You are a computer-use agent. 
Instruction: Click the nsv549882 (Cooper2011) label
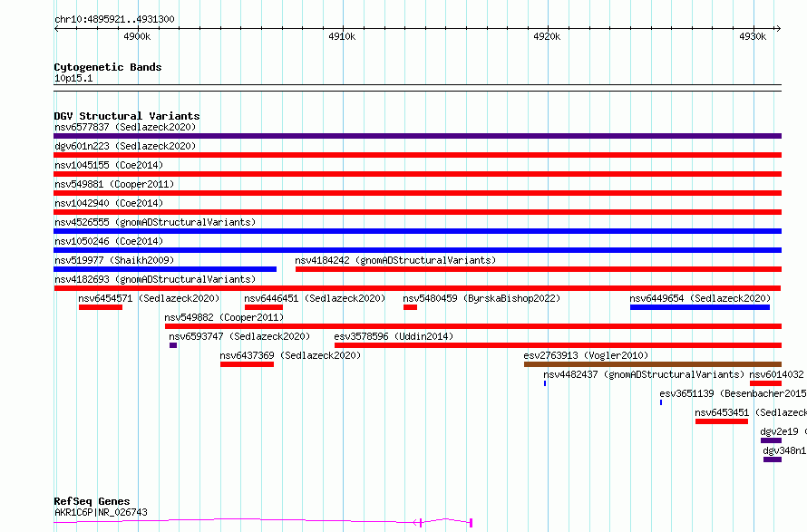tap(224, 317)
